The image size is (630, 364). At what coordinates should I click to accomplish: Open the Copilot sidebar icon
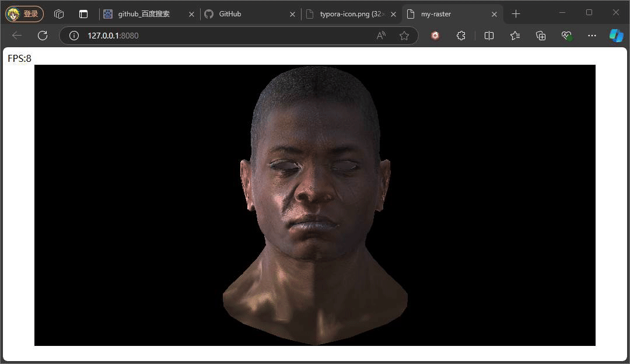(x=617, y=36)
